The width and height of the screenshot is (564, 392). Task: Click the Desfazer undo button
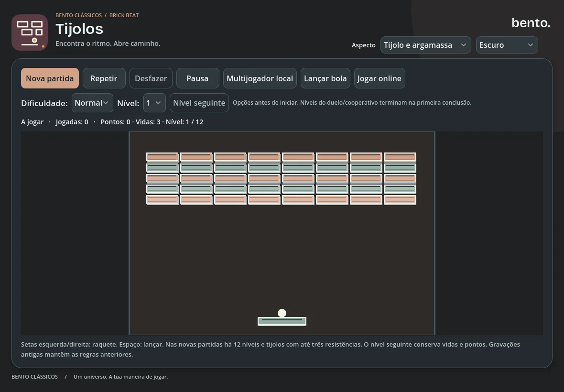pyautogui.click(x=151, y=78)
